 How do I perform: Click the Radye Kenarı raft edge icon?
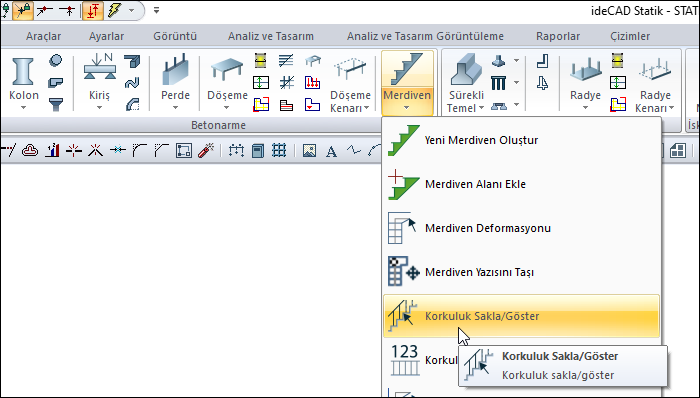coord(654,70)
